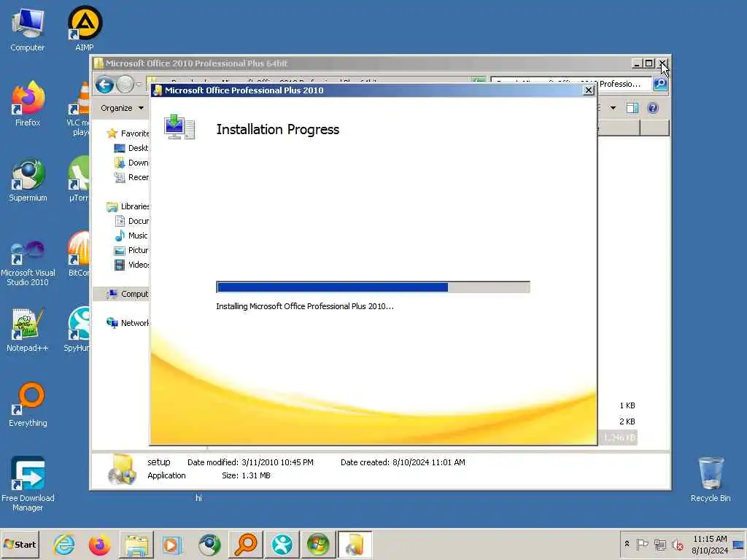Click the installation progress bar
747x560 pixels.
[373, 287]
